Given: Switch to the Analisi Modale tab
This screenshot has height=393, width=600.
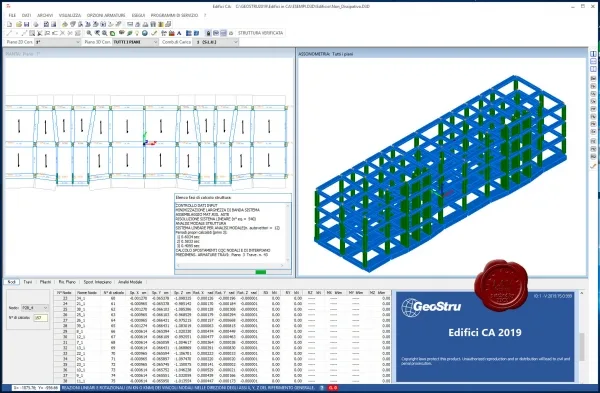Looking at the screenshot, I should tap(130, 282).
